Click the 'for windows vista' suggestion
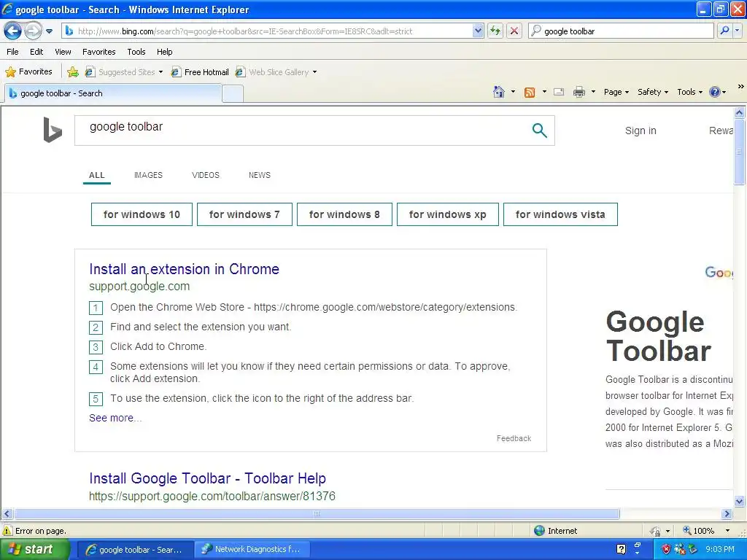 [x=560, y=214]
